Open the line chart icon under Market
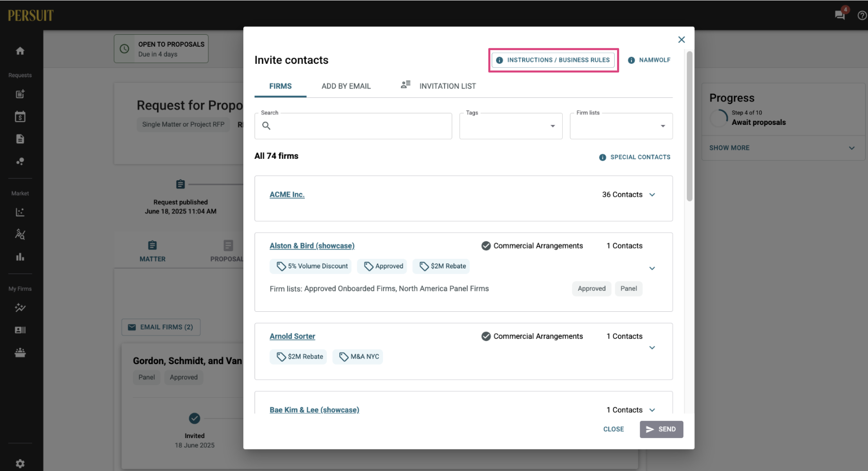868x471 pixels. pos(20,212)
